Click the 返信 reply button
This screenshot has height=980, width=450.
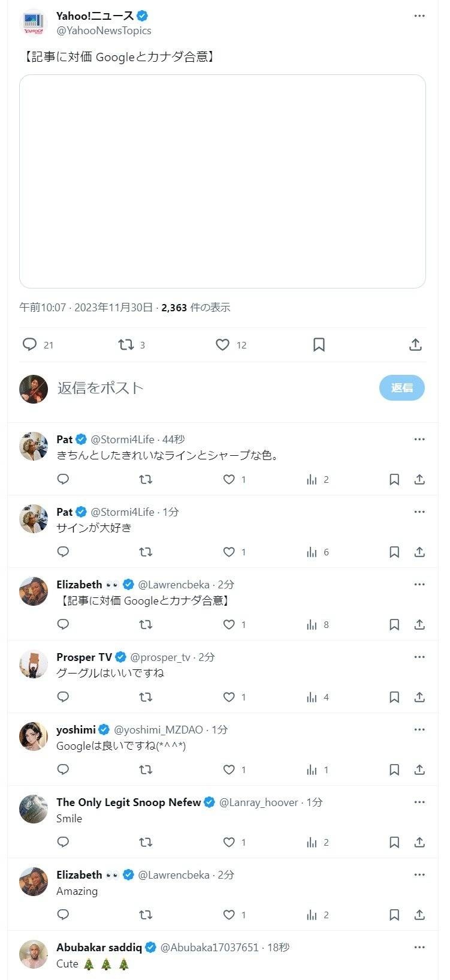point(401,387)
